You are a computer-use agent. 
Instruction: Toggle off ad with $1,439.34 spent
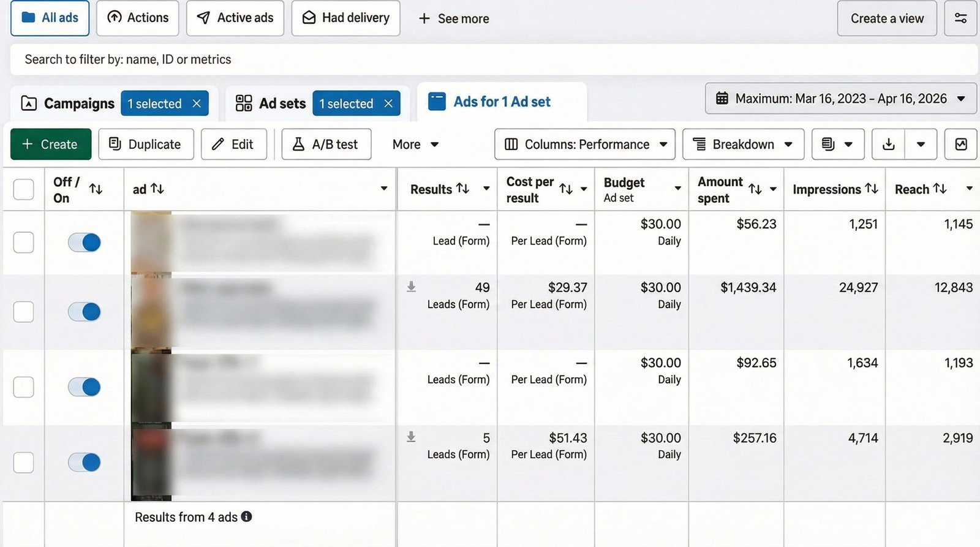(x=85, y=312)
